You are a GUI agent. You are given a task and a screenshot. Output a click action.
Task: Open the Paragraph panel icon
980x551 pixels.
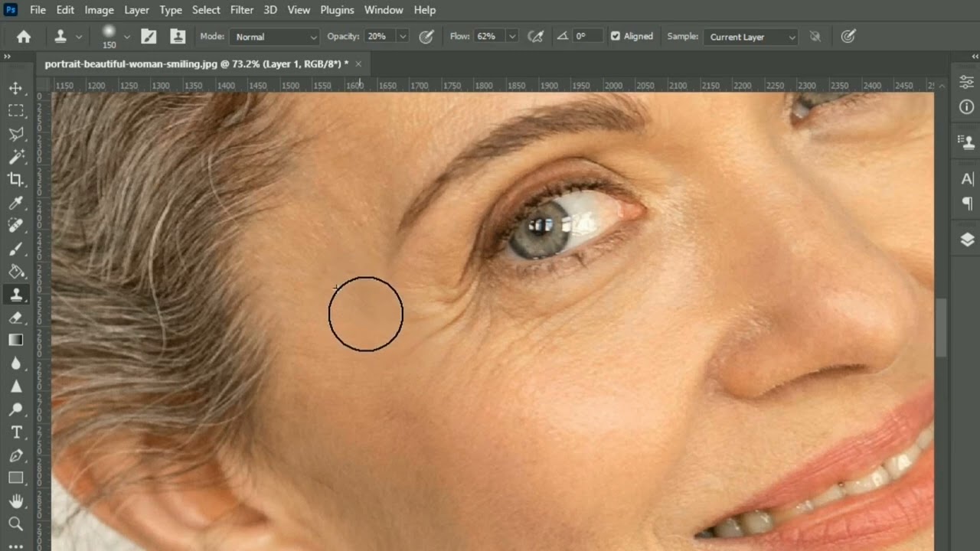coord(967,204)
